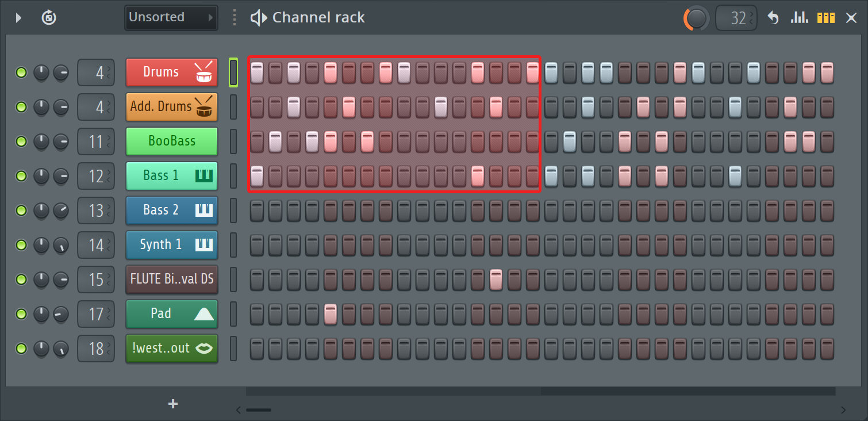Select the Add. Drums channel button
The image size is (868, 421).
tap(172, 107)
